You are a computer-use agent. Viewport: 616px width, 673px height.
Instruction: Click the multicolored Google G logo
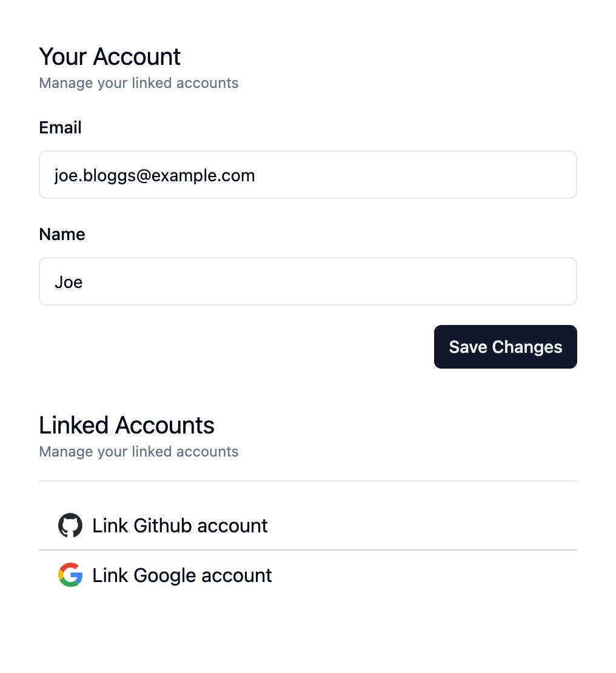(70, 575)
